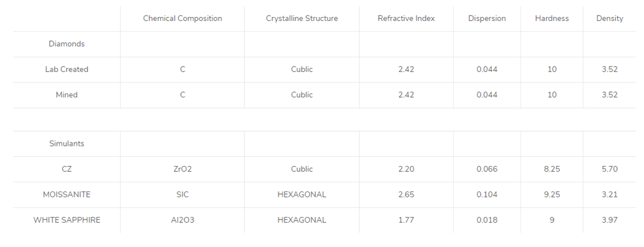Select the Mined row label
The width and height of the screenshot is (644, 247).
(67, 95)
